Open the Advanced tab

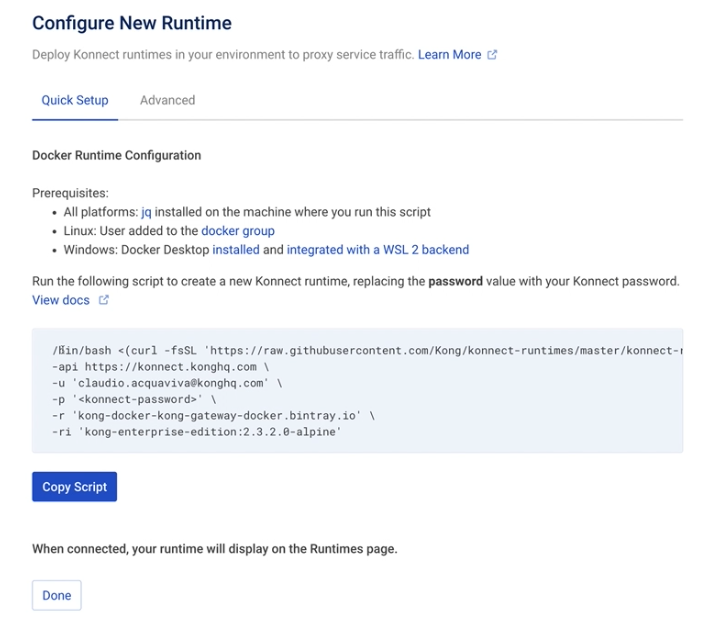point(167,100)
